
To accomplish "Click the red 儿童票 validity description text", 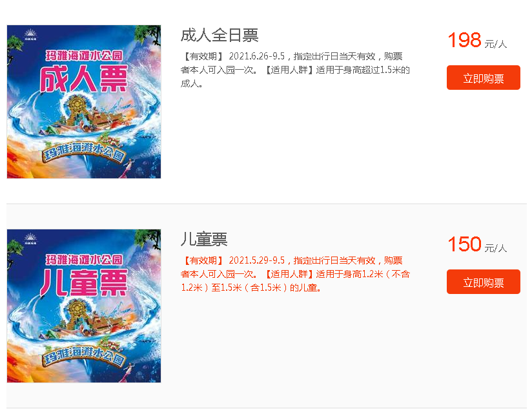I will [x=295, y=274].
